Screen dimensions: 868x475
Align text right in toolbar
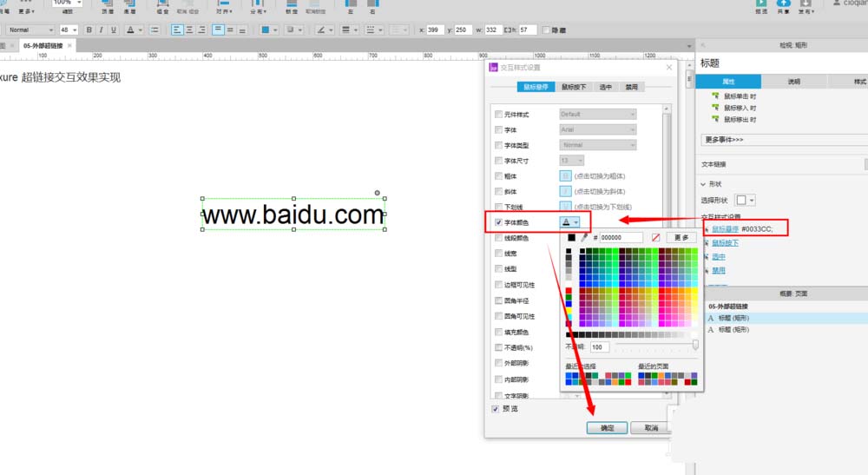[201, 30]
